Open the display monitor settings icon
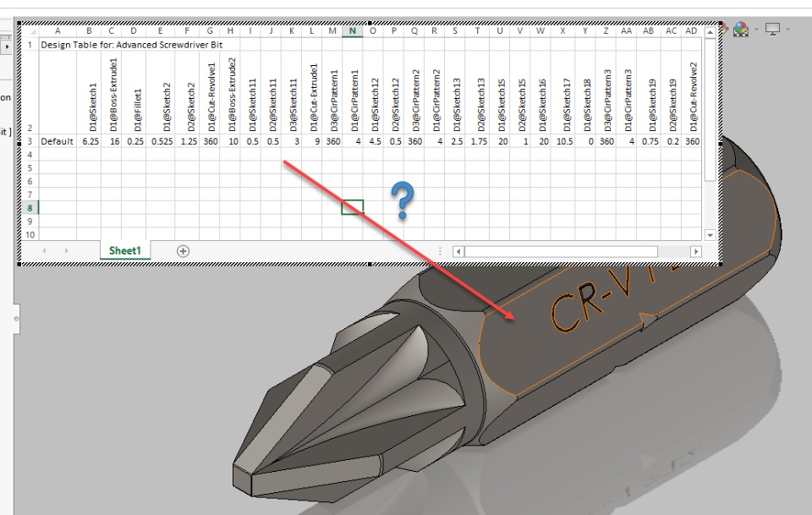 coord(772,30)
